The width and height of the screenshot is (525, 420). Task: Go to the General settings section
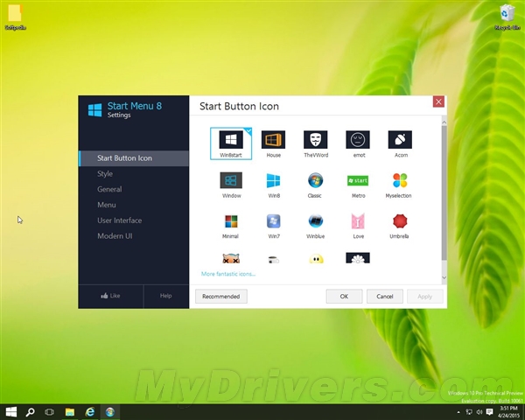point(134,189)
